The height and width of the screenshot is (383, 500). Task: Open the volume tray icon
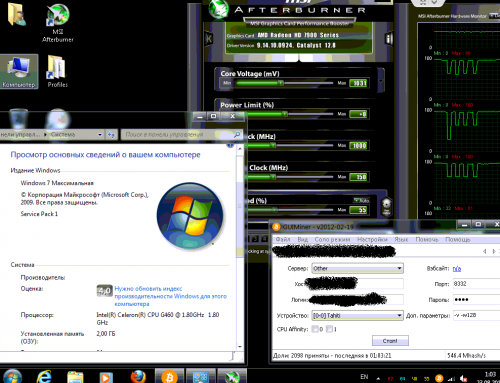pos(463,378)
